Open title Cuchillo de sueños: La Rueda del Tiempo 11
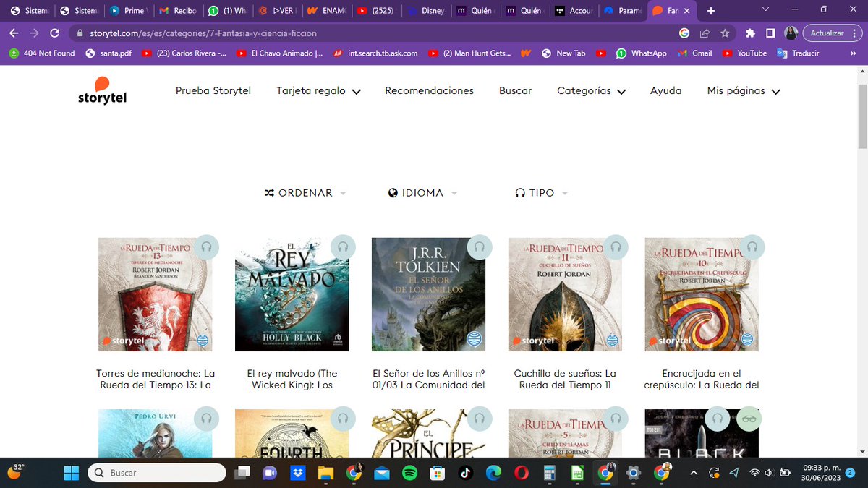Viewport: 868px width, 488px height. point(565,379)
